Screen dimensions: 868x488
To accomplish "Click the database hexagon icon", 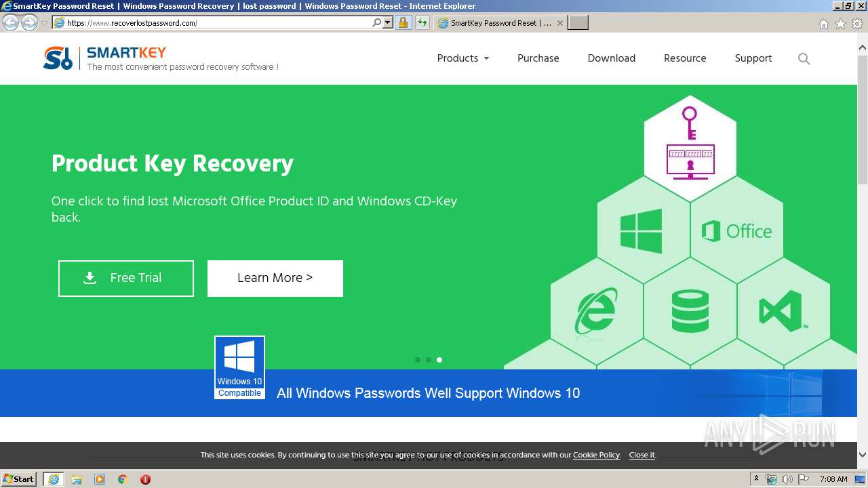I will point(690,311).
